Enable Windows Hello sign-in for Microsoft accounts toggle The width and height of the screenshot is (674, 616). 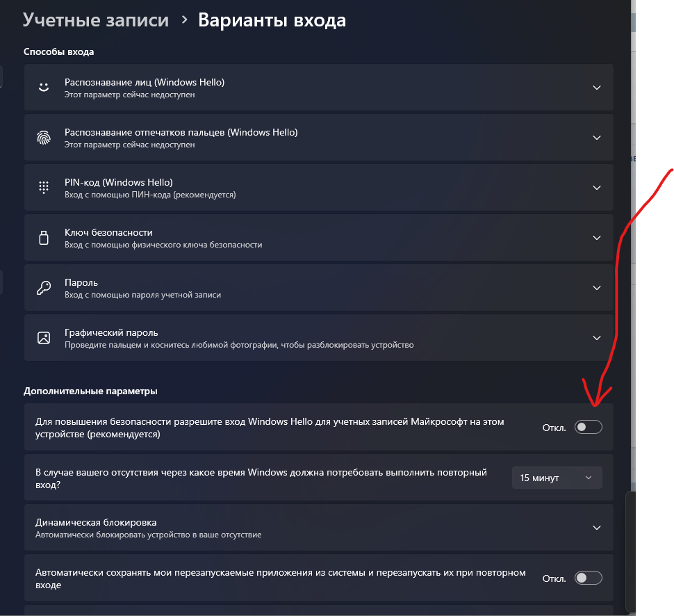point(588,427)
